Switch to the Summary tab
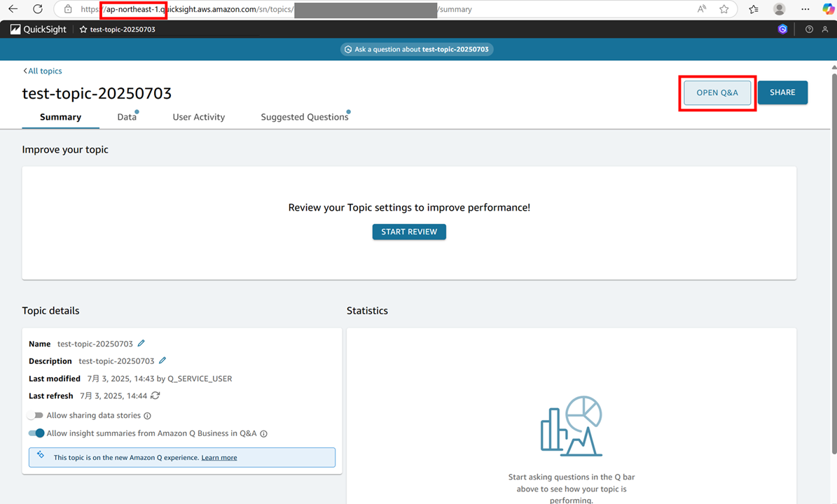The height and width of the screenshot is (504, 837). [60, 117]
